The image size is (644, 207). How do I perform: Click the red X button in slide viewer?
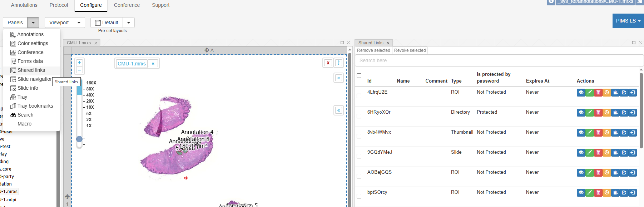(x=328, y=63)
